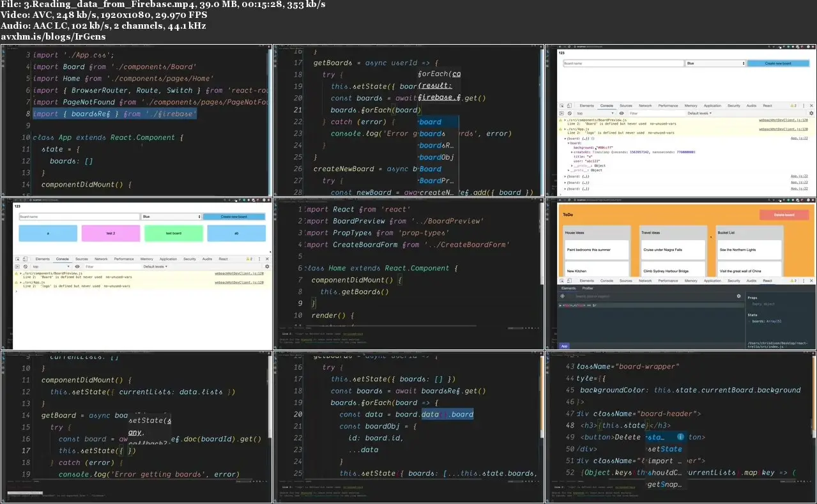Click the Delete board button
This screenshot has width=817, height=504.
pos(784,215)
